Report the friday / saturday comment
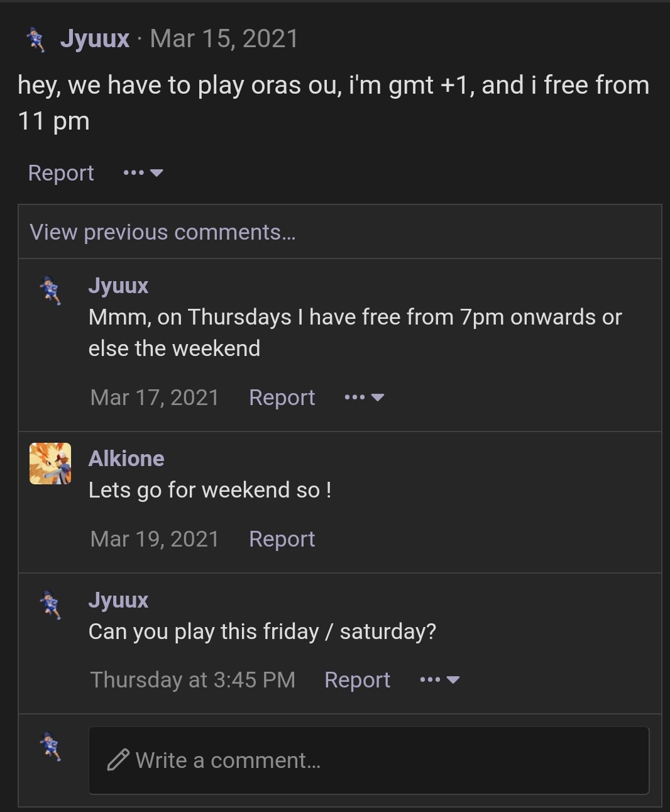Screen dimensions: 670x812 click(x=357, y=680)
